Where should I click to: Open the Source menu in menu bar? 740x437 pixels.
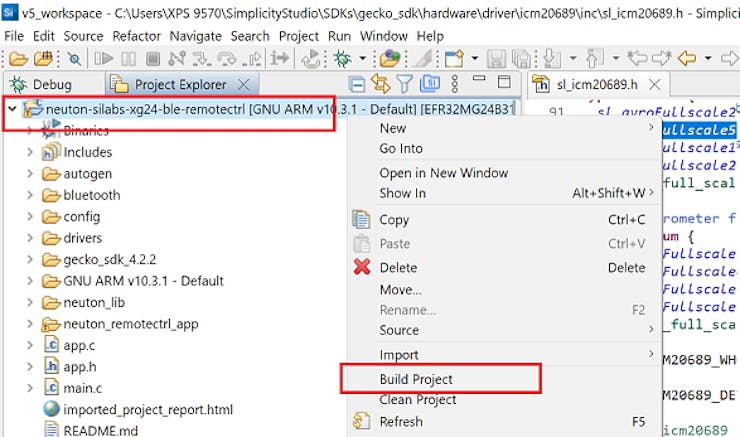(84, 36)
